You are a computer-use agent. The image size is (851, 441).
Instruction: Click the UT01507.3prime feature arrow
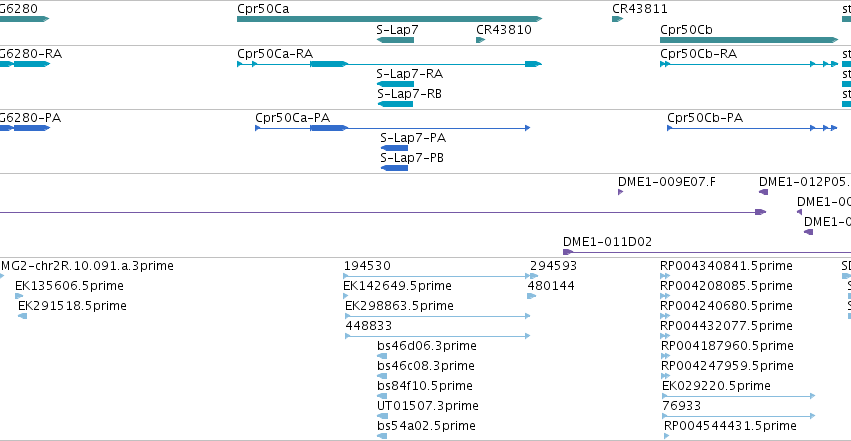[x=382, y=417]
